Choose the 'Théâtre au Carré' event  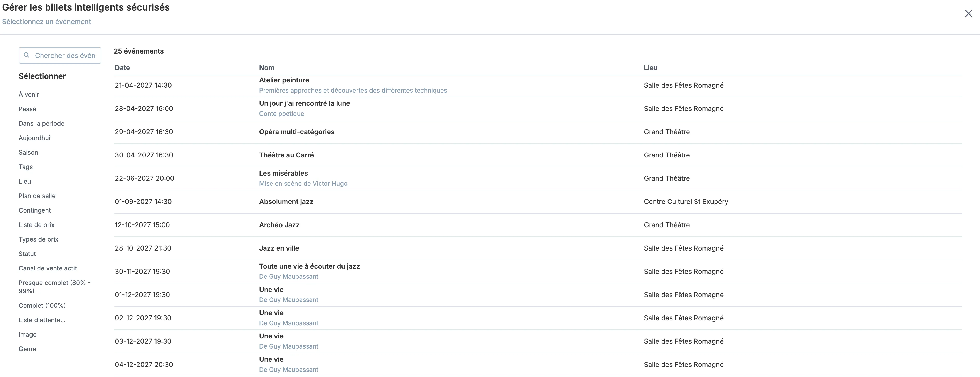point(538,155)
